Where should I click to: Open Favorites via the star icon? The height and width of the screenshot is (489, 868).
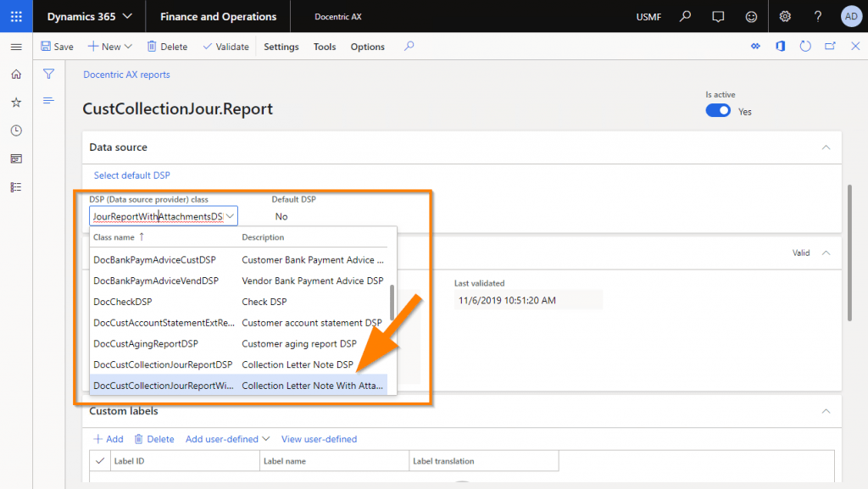point(14,102)
